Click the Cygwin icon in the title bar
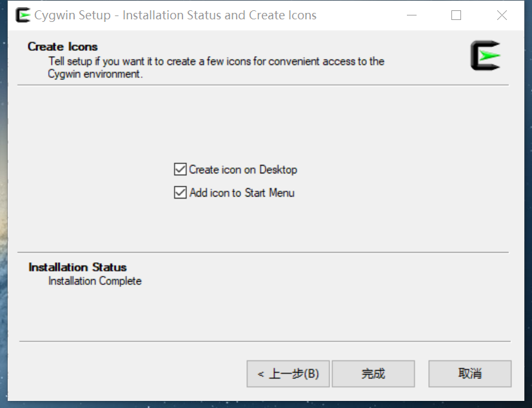The height and width of the screenshot is (408, 532). [23, 15]
